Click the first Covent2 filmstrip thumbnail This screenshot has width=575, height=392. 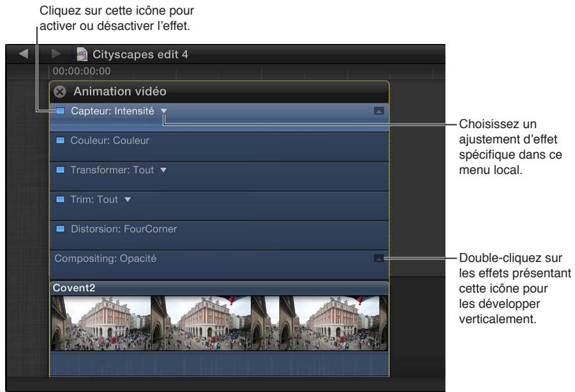[x=101, y=323]
